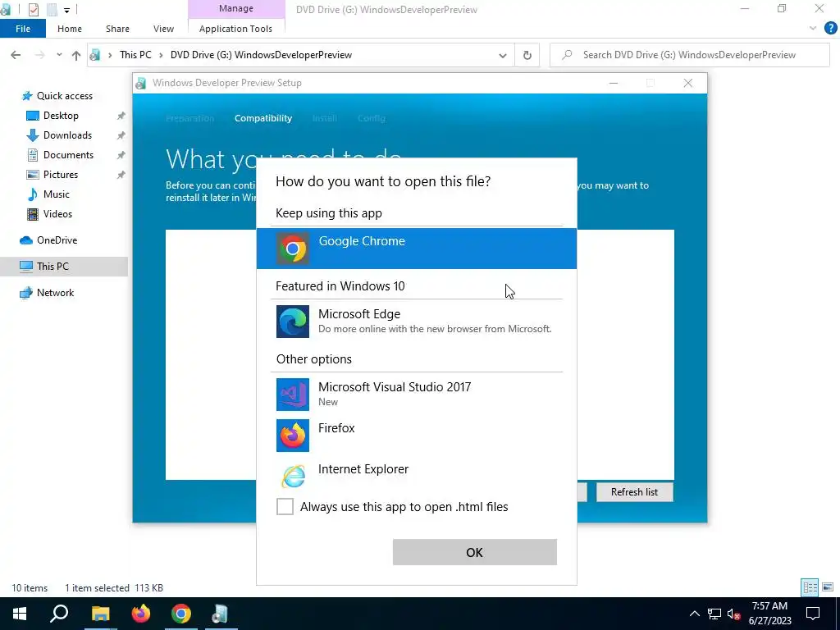
Task: Choose Microsoft Edge from the app list
Action: click(416, 321)
